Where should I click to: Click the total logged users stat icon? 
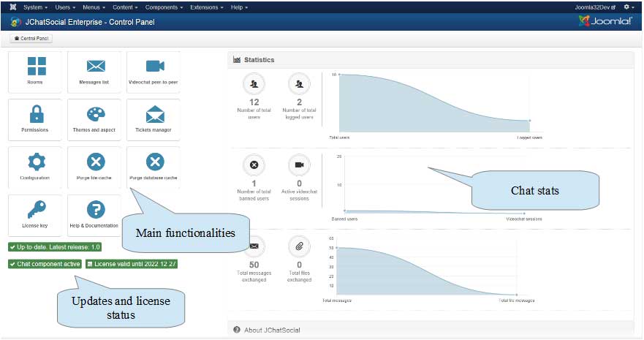point(300,84)
